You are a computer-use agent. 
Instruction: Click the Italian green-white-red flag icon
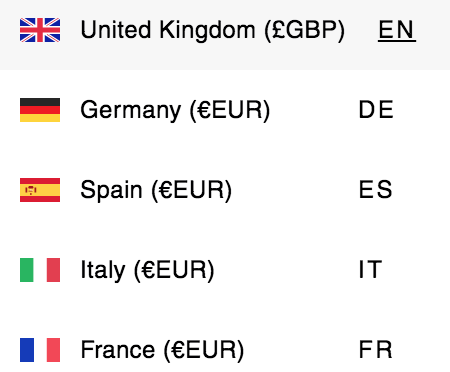tap(40, 270)
